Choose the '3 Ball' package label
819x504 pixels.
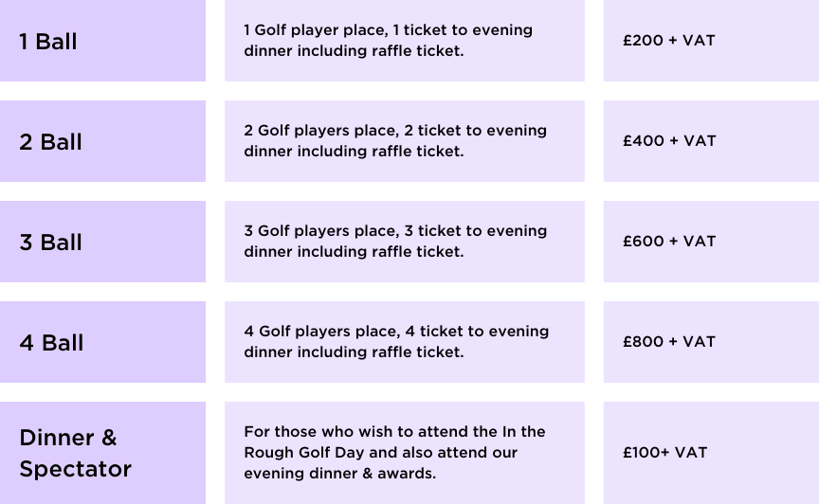(51, 243)
